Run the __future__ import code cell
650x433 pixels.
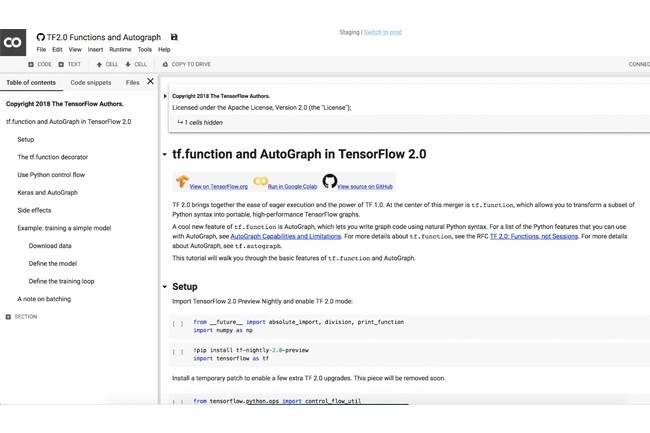pyautogui.click(x=177, y=324)
